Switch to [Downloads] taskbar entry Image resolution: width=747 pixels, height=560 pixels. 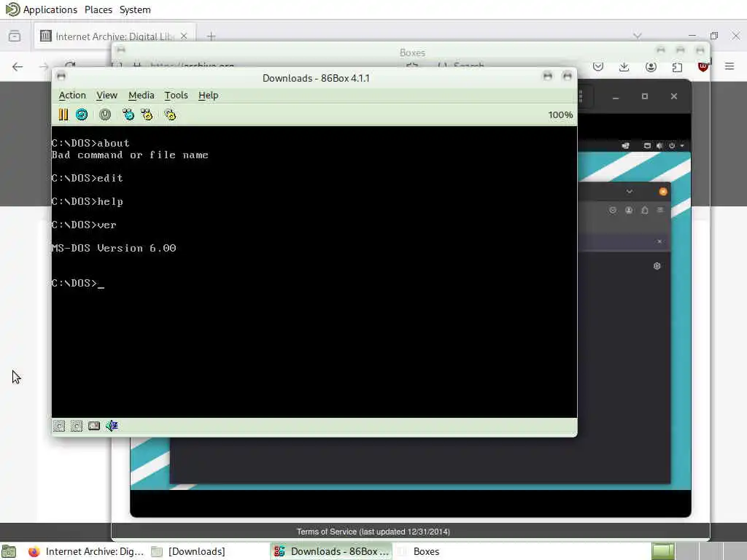(x=189, y=551)
